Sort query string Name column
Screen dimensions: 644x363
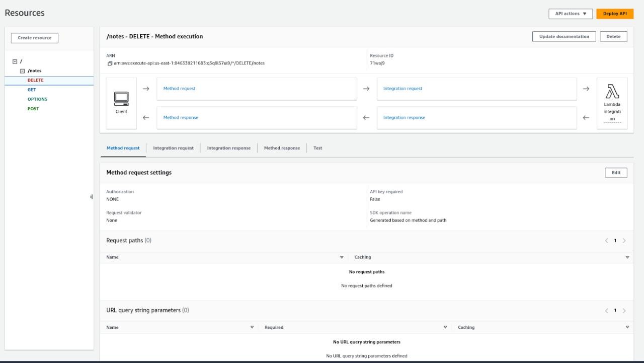[x=252, y=327]
